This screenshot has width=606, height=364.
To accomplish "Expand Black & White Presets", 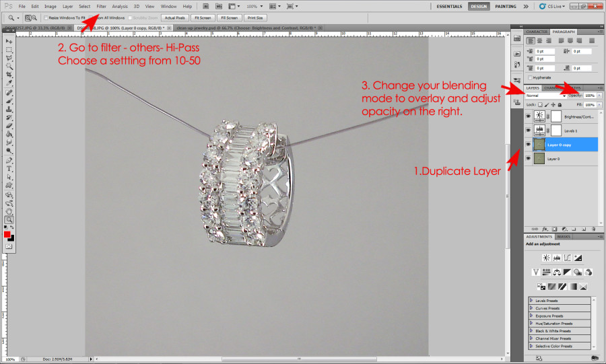I will point(531,330).
